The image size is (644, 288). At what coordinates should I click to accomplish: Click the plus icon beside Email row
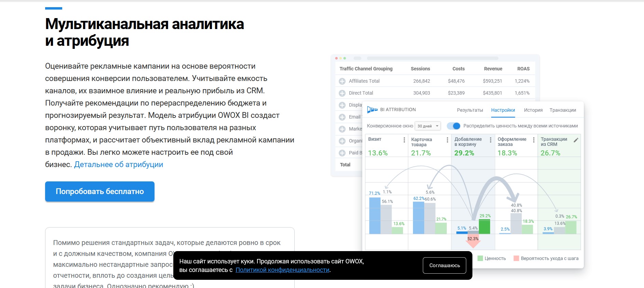[x=342, y=117]
